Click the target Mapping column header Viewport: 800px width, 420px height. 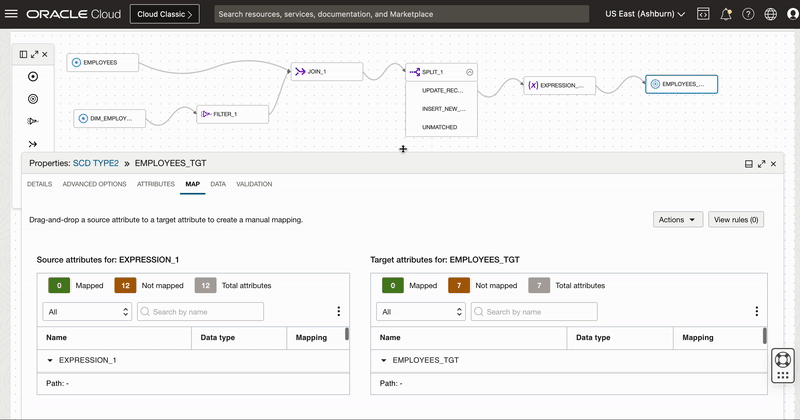pyautogui.click(x=718, y=338)
